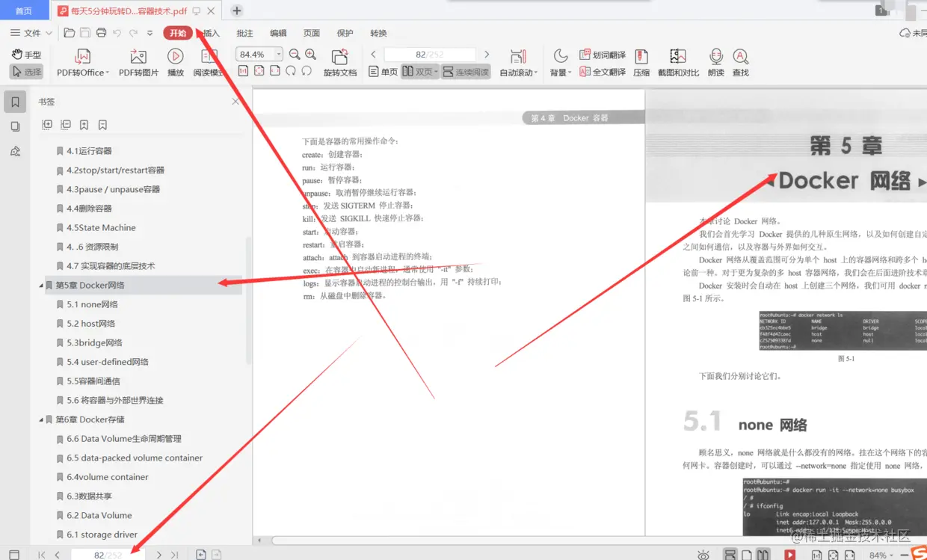Switch to 单页 single-page view
This screenshot has width=927, height=560.
(x=383, y=72)
